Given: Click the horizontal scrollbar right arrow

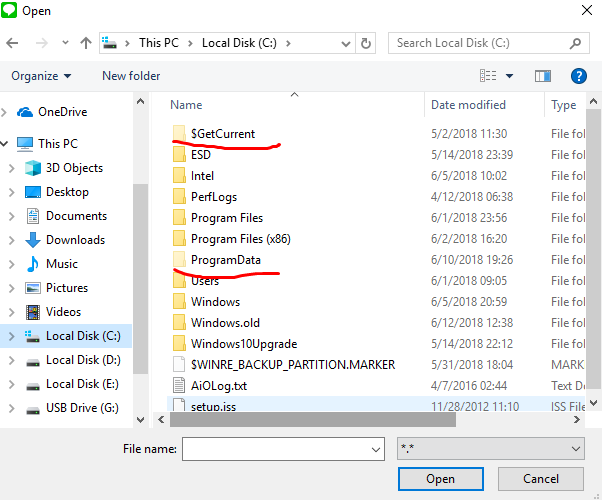Looking at the screenshot, I should (577, 420).
